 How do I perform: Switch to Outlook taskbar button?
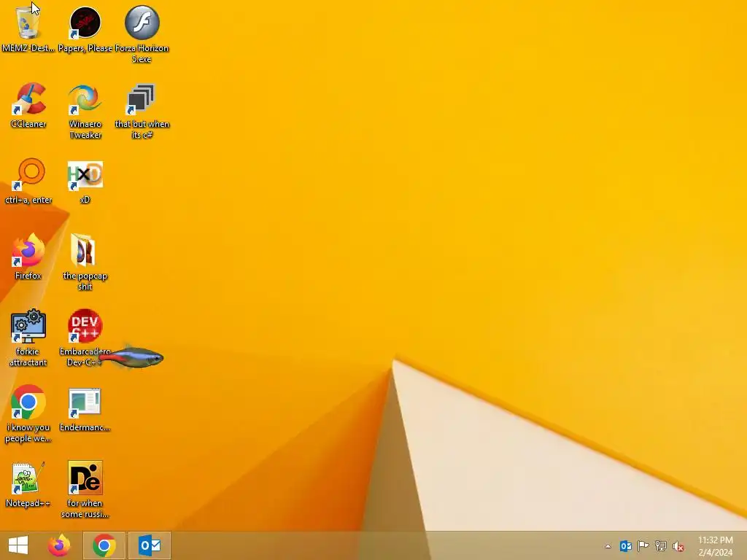tap(150, 545)
